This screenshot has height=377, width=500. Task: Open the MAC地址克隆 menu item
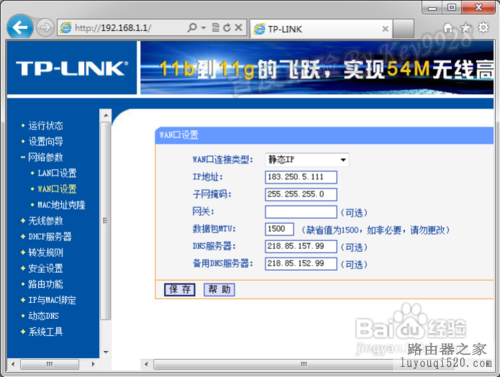61,205
